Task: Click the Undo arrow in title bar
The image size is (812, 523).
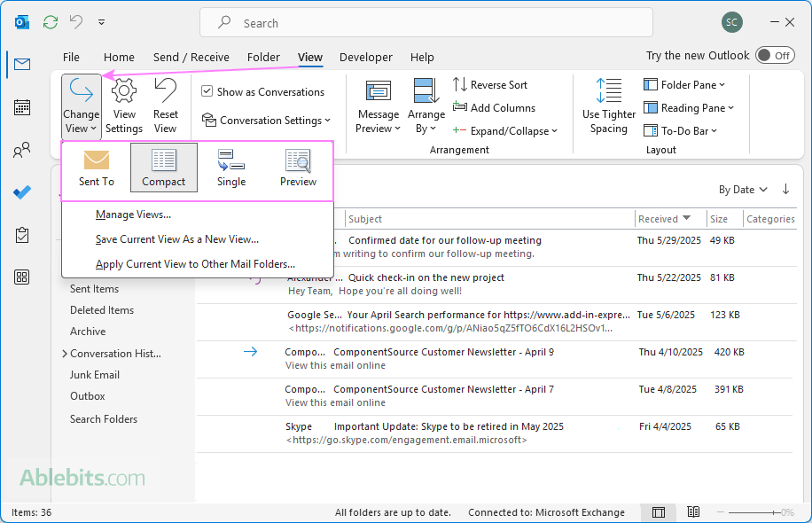Action: 76,22
